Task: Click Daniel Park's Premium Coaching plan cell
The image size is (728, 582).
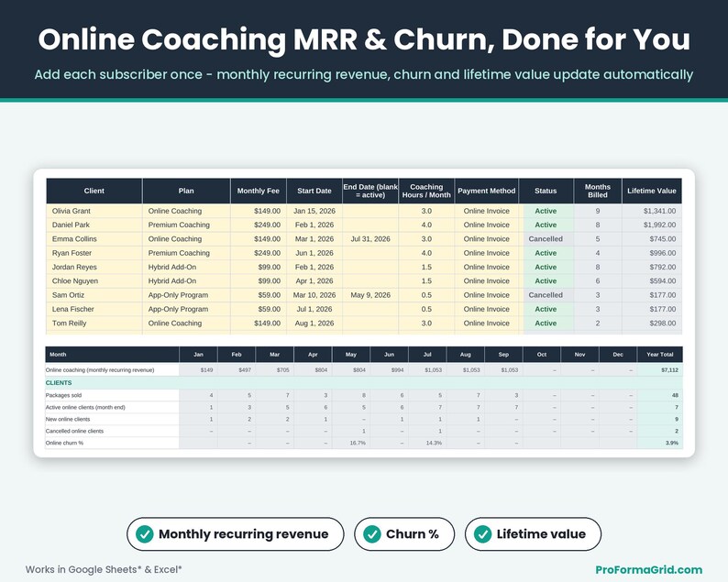Action: (186, 225)
